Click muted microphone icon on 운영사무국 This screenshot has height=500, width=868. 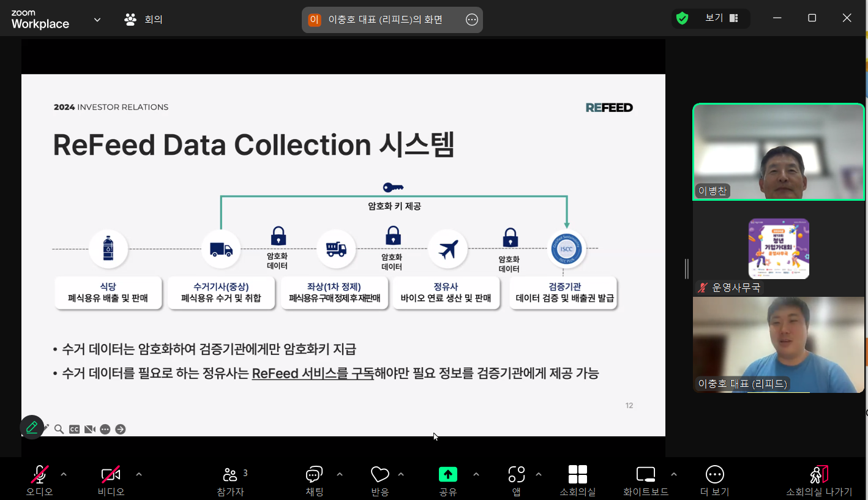pos(703,288)
